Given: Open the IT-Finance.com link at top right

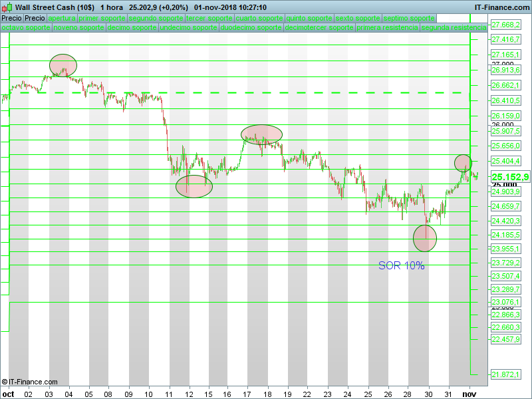Looking at the screenshot, I should point(501,7).
